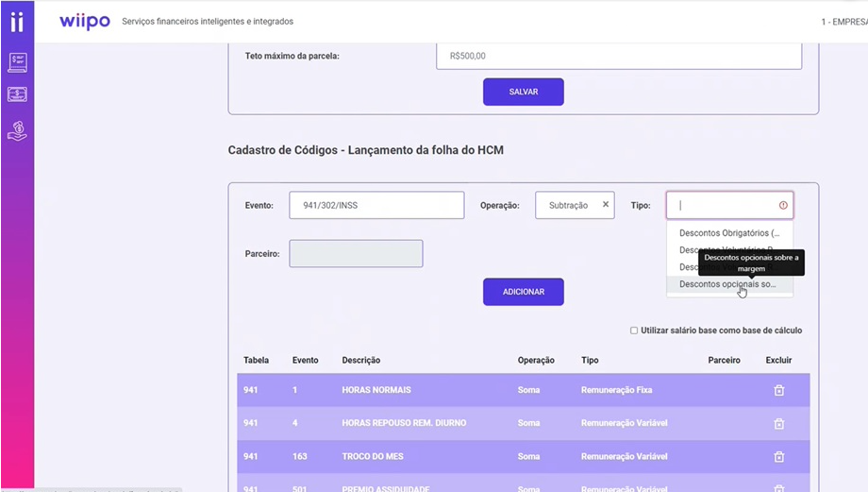The width and height of the screenshot is (868, 492).
Task: Open the banknote money sidebar icon
Action: 17,94
